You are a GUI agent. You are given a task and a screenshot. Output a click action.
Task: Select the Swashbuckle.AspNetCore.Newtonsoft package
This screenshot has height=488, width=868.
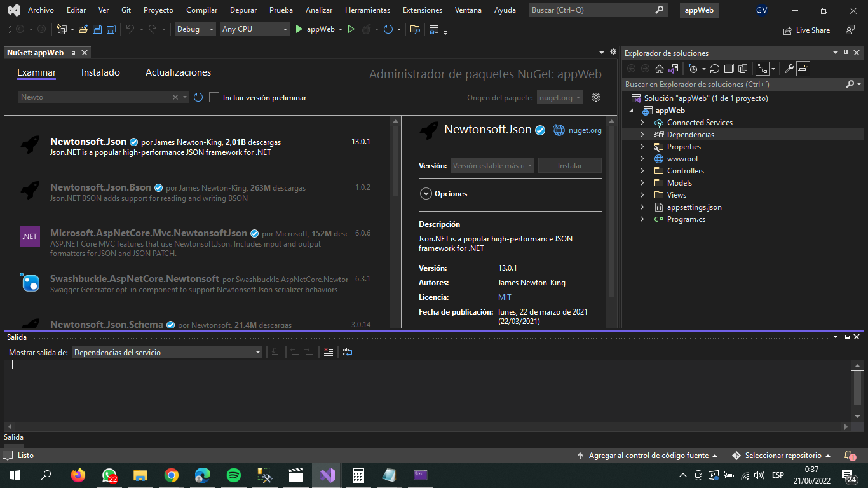[197, 284]
